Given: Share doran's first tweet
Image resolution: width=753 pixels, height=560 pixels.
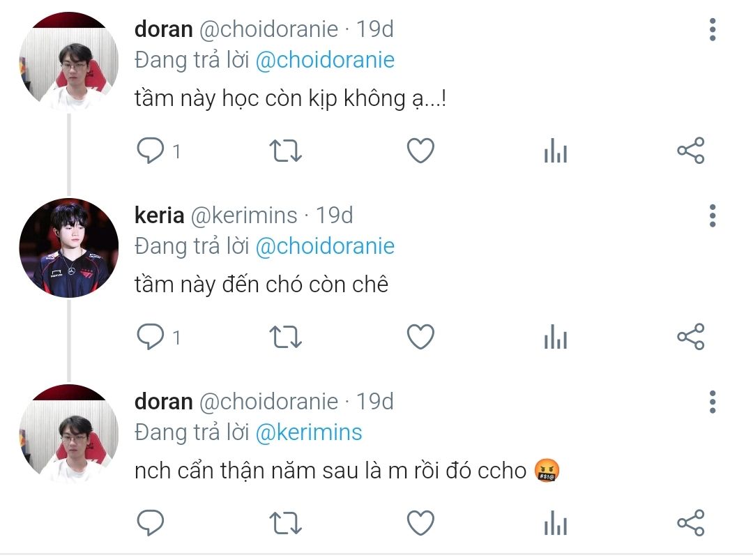Looking at the screenshot, I should (691, 151).
